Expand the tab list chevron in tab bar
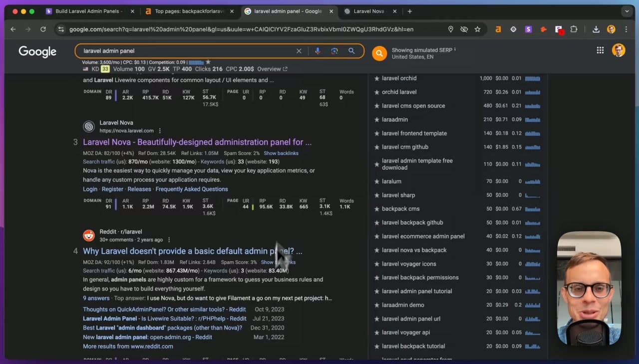The width and height of the screenshot is (639, 364). (627, 11)
